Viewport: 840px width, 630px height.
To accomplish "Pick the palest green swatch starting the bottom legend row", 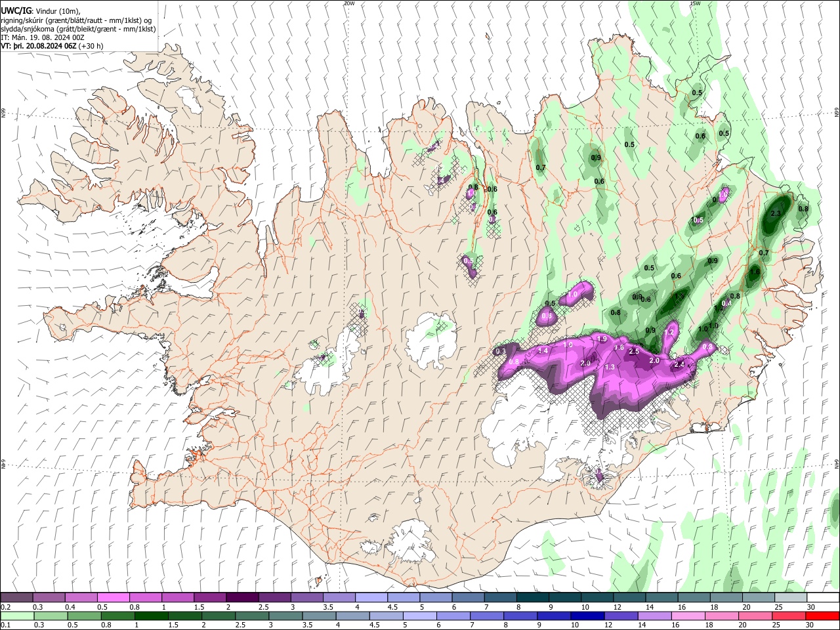I will coord(17,616).
